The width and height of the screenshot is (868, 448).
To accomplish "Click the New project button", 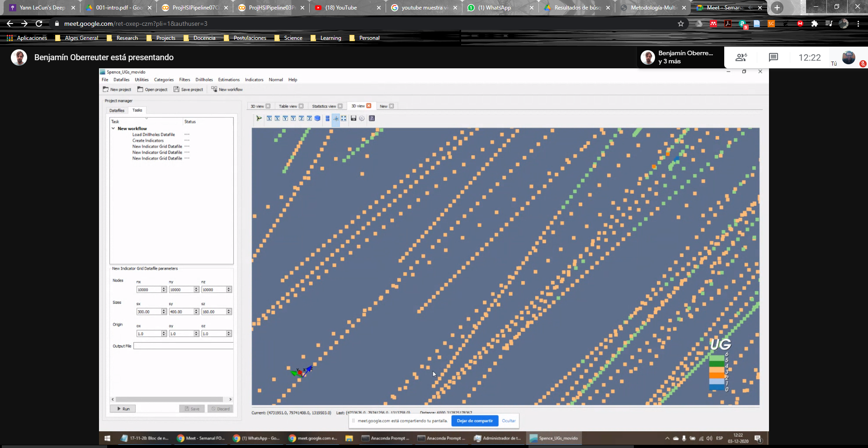I will tap(117, 90).
